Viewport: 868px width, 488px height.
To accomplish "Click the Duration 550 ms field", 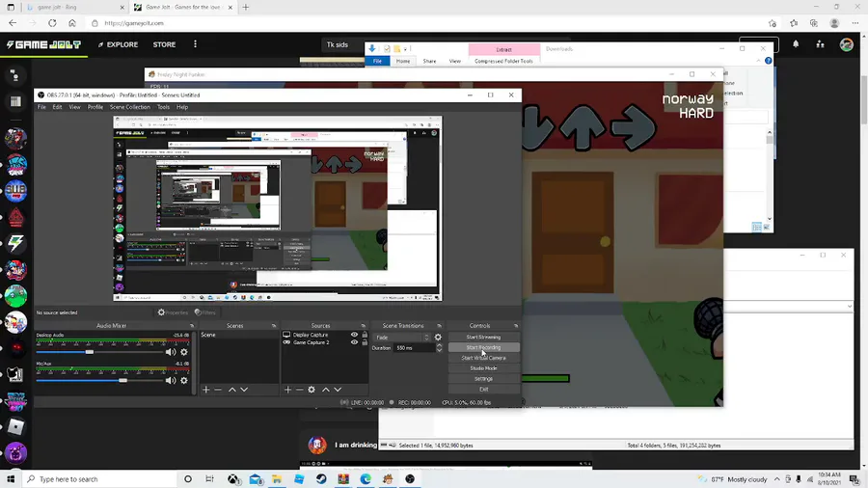I will (x=415, y=348).
